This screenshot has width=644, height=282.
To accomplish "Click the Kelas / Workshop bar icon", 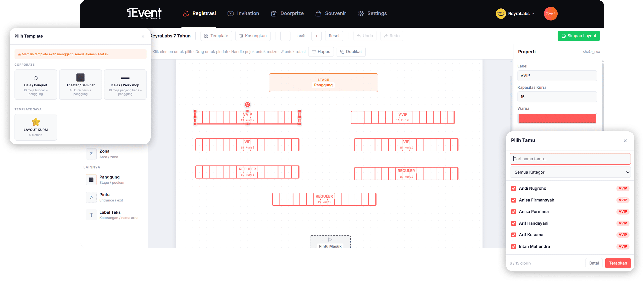I will [125, 78].
